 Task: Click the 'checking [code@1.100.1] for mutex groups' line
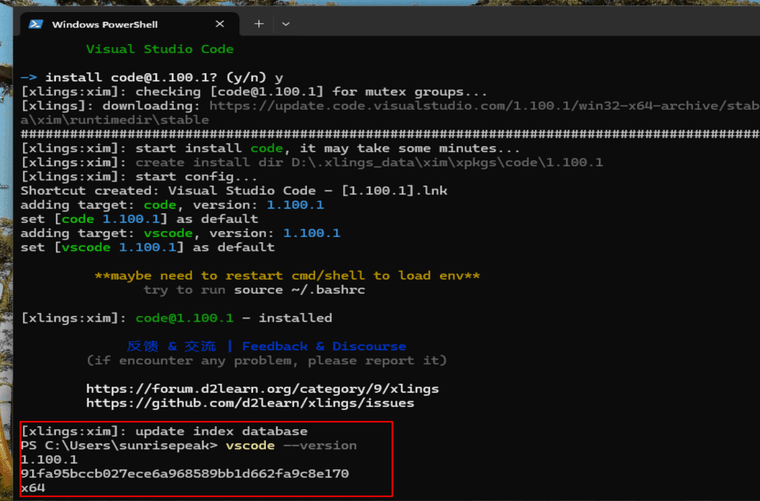click(x=254, y=92)
